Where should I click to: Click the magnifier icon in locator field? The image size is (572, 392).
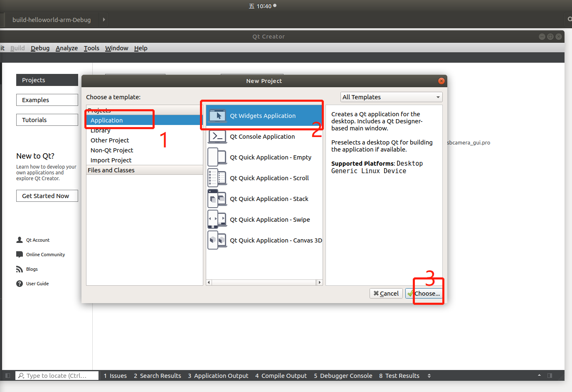pyautogui.click(x=21, y=376)
